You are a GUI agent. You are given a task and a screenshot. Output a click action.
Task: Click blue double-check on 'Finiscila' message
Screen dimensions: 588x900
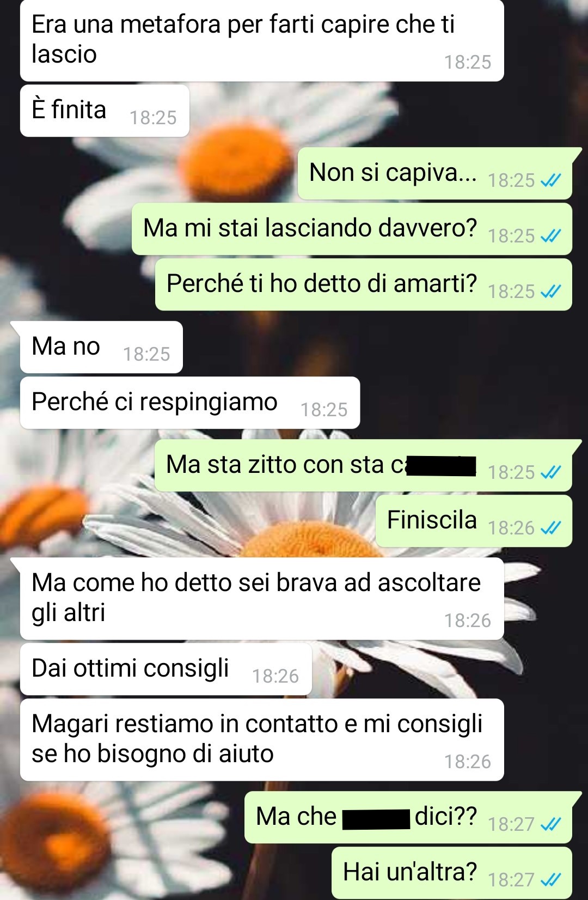tap(550, 528)
